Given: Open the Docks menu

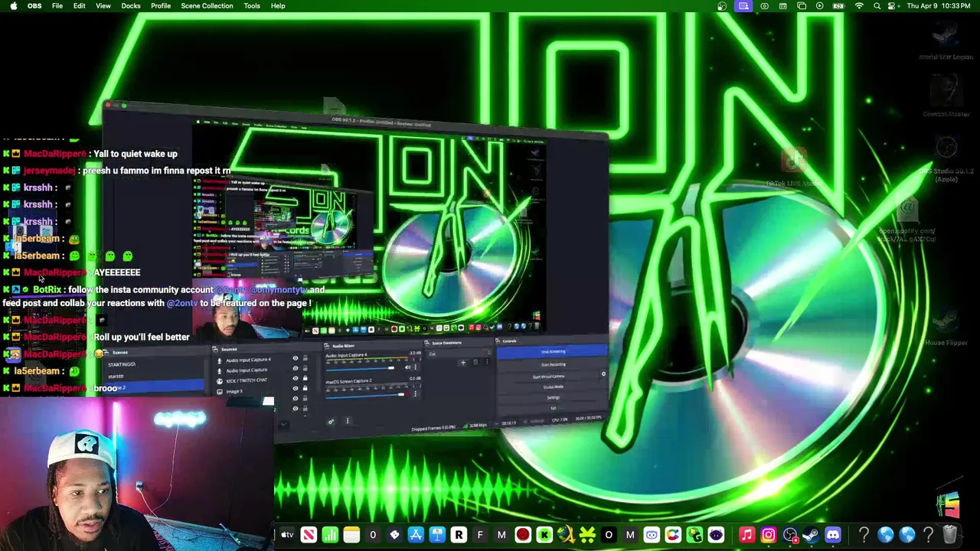Looking at the screenshot, I should pos(131,6).
